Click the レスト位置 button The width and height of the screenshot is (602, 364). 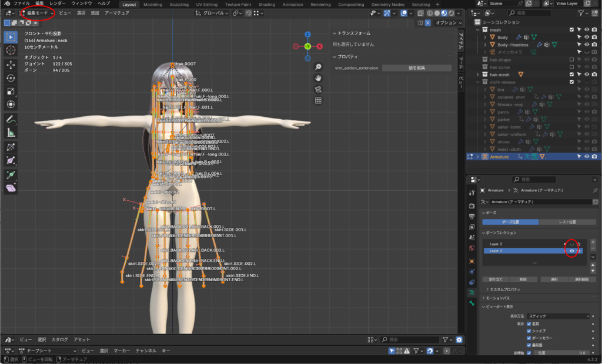[x=566, y=222]
